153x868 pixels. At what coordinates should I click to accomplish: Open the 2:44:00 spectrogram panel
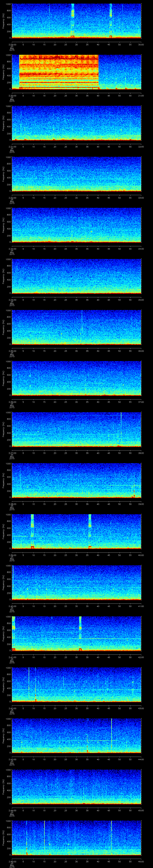[x=76, y=787]
